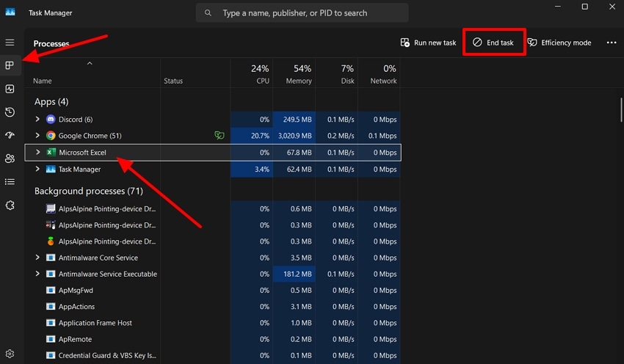The height and width of the screenshot is (364, 624).
Task: Click Chrome's 3,020.9 MB memory value
Action: click(295, 136)
